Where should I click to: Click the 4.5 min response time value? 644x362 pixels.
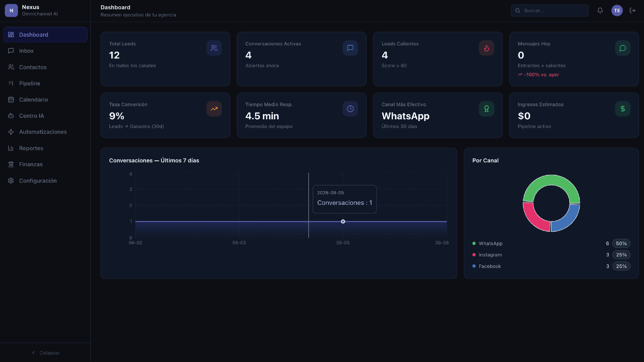pyautogui.click(x=262, y=116)
